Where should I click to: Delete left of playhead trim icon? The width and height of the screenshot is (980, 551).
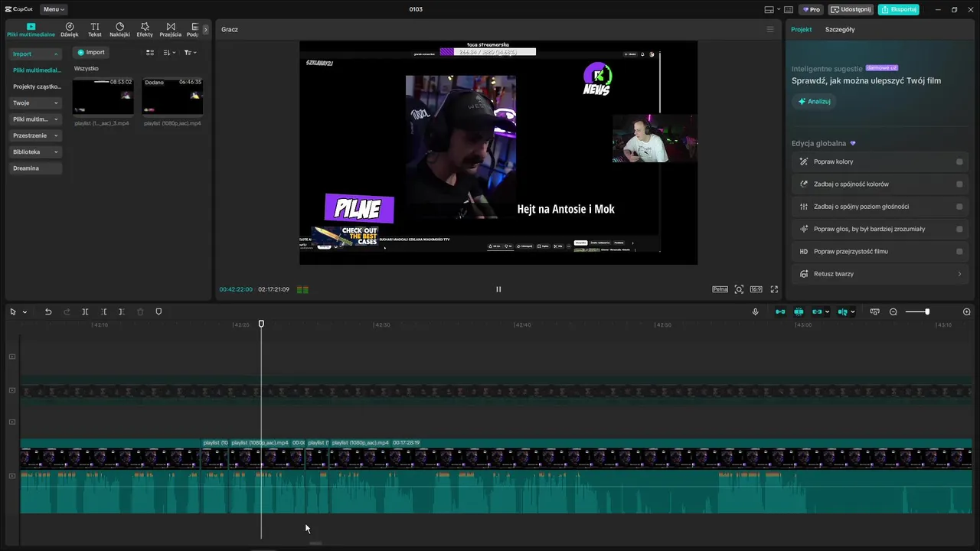point(104,311)
